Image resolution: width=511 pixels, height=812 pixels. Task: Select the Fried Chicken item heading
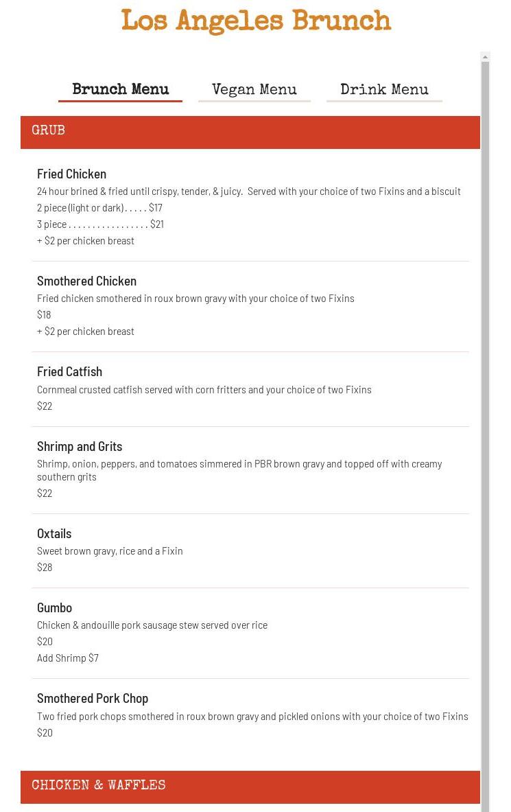[71, 174]
